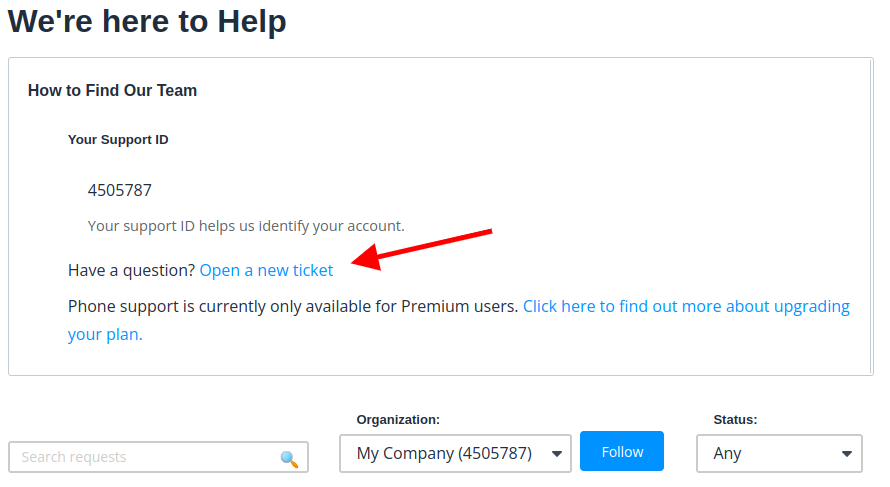Click the "Have a question?" text
Viewport: 890px width, 487px height.
(131, 270)
